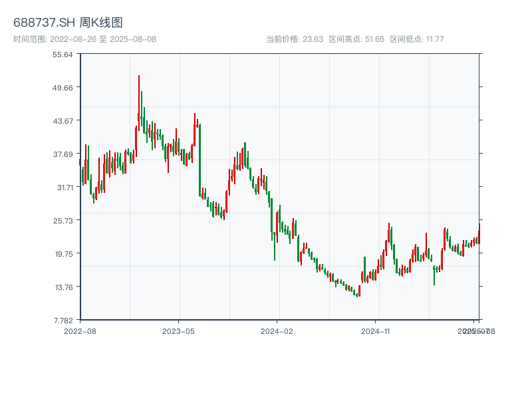Click the current price label 当前价格: 23.63
Viewport: 532px width, 399px height.
[x=295, y=39]
